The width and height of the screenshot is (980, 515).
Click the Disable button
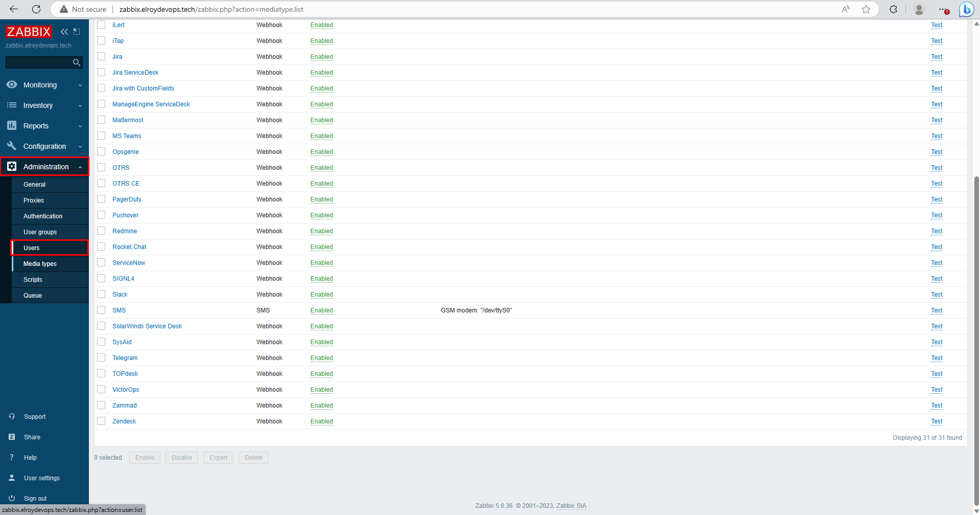point(182,458)
